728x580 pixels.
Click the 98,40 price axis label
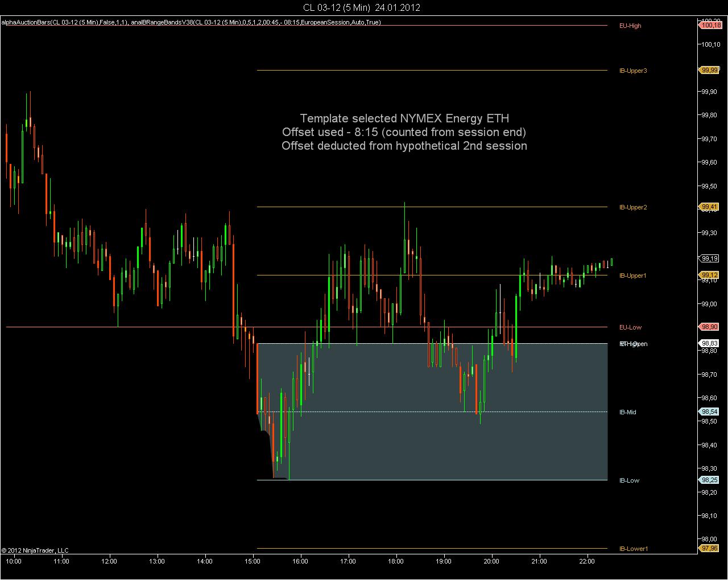[x=709, y=445]
